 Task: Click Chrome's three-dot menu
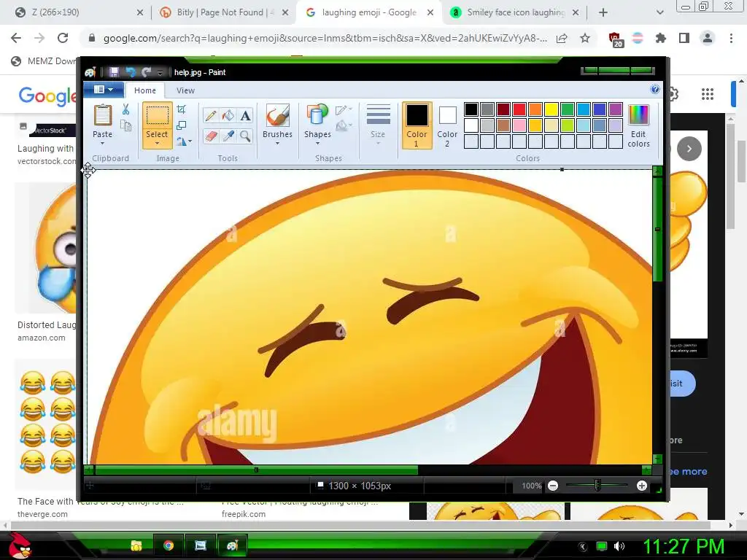tap(731, 38)
